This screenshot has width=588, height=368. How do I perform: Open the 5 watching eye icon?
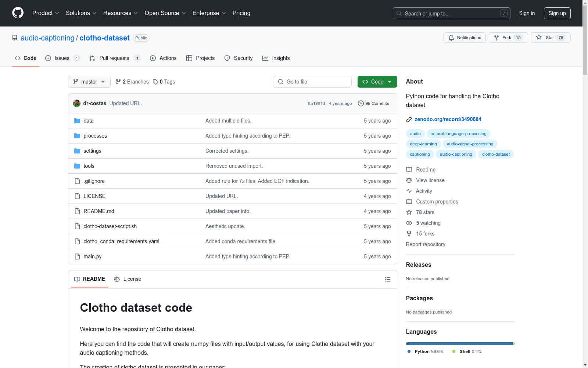(x=409, y=223)
